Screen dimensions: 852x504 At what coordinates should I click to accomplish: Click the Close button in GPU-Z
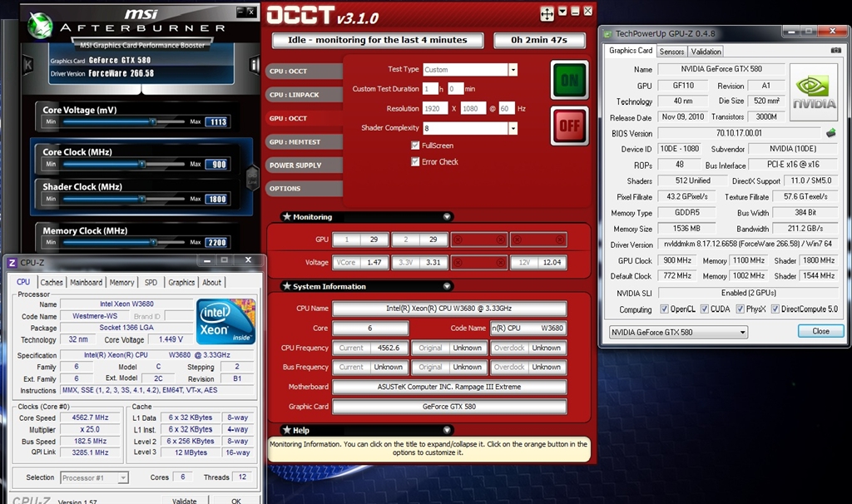tap(820, 331)
